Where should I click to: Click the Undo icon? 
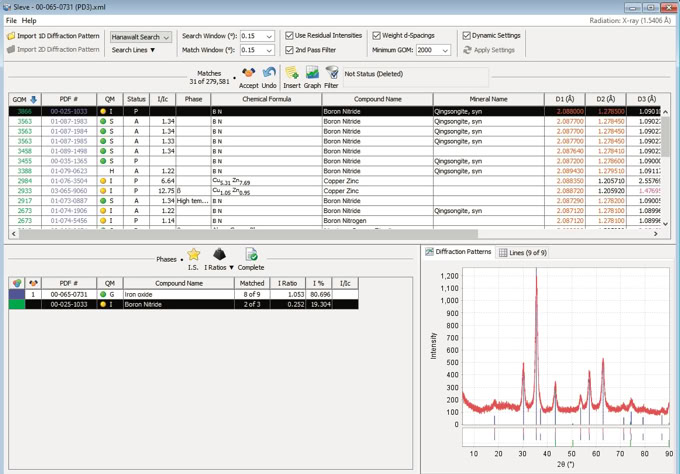(269, 75)
